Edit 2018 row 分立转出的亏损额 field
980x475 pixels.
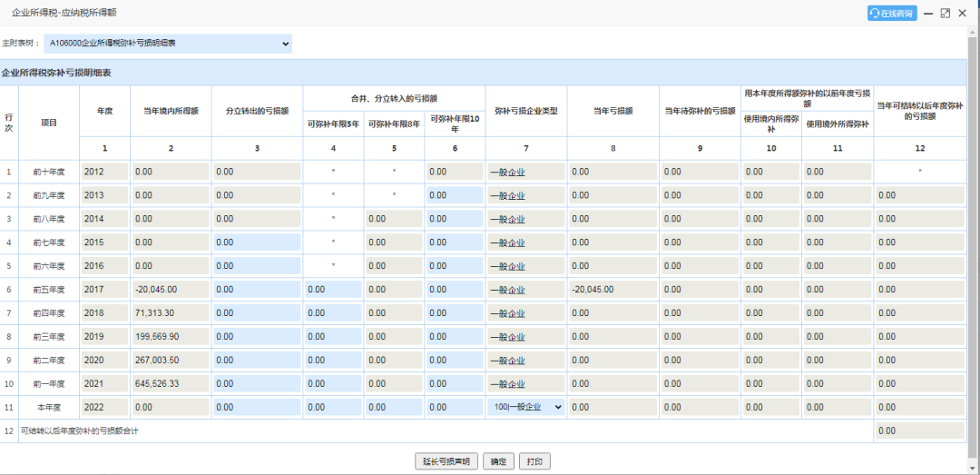coord(257,313)
